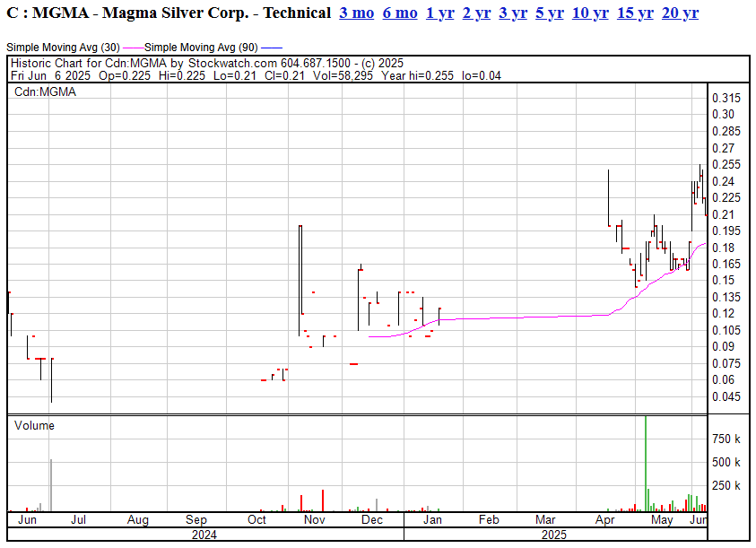Click the 0.045 price axis label
The height and width of the screenshot is (548, 756).
pos(726,396)
